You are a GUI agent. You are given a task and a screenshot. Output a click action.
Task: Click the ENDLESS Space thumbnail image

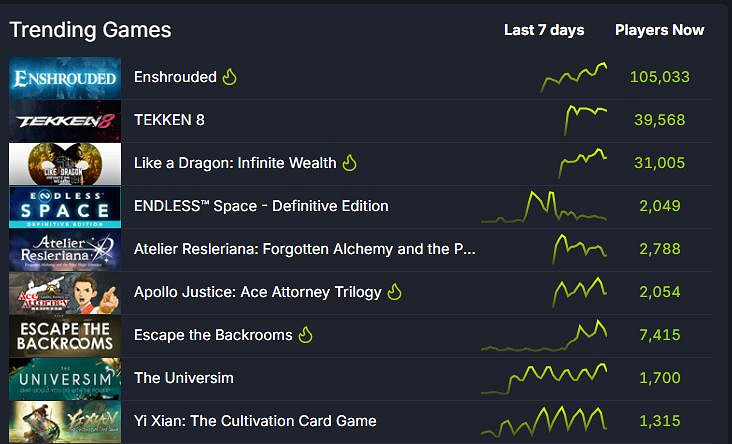pos(65,207)
